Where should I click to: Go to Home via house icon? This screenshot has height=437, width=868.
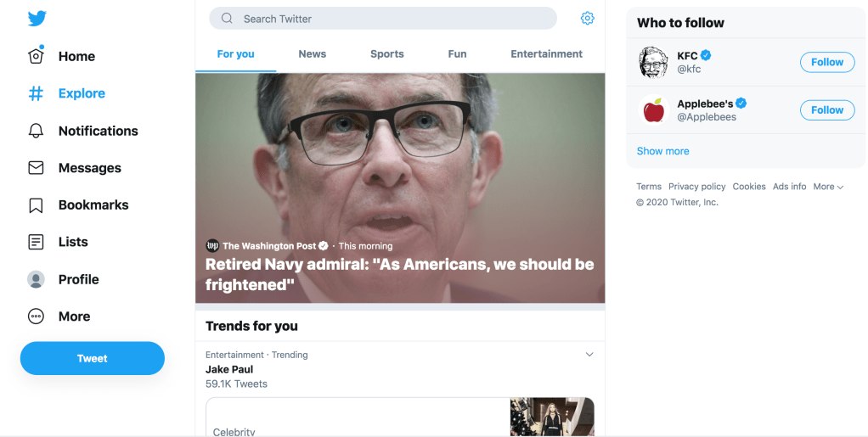click(x=36, y=56)
